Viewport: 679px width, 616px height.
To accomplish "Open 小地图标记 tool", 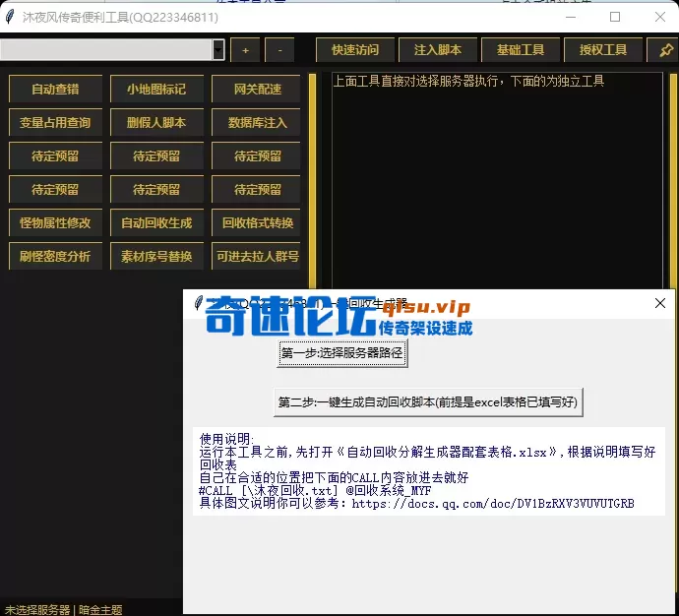I will pyautogui.click(x=156, y=90).
